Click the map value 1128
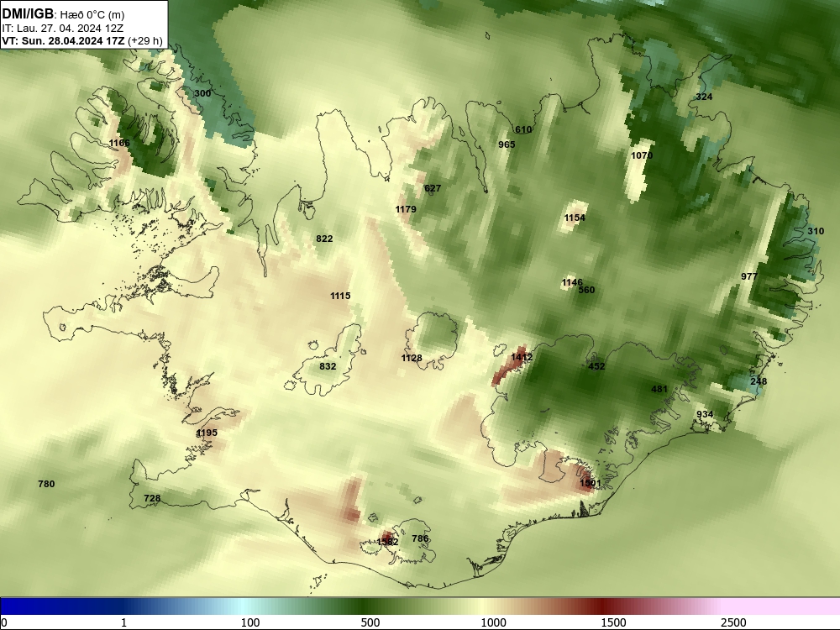Screen dimensions: 840x630 coord(412,358)
